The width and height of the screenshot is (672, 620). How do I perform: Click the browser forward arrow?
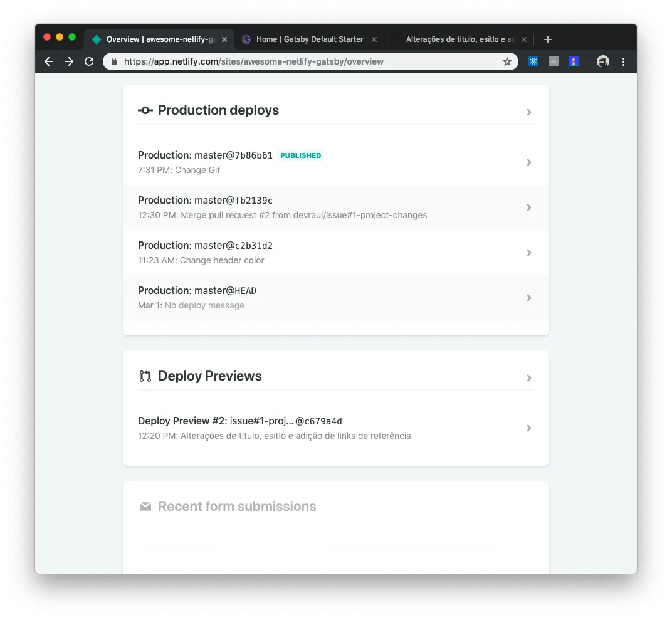tap(69, 61)
